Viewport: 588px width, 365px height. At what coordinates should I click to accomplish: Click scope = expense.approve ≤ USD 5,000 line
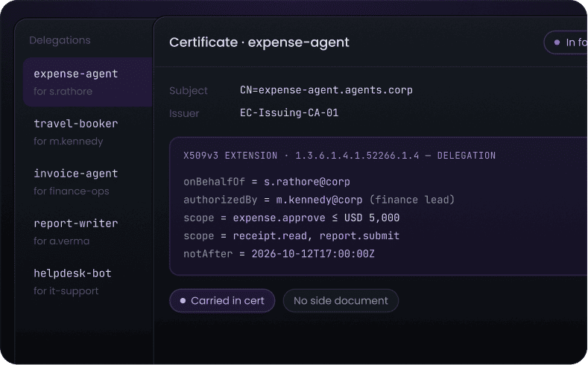(291, 218)
